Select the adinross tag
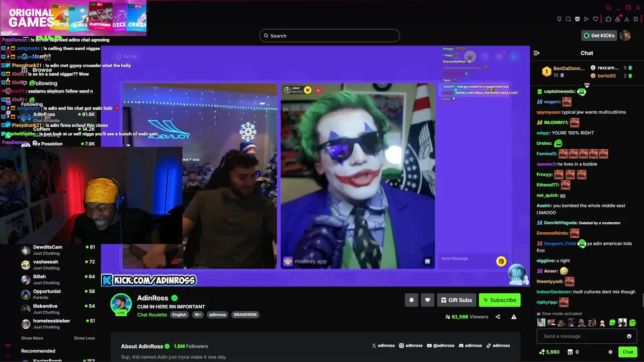 [x=217, y=315]
